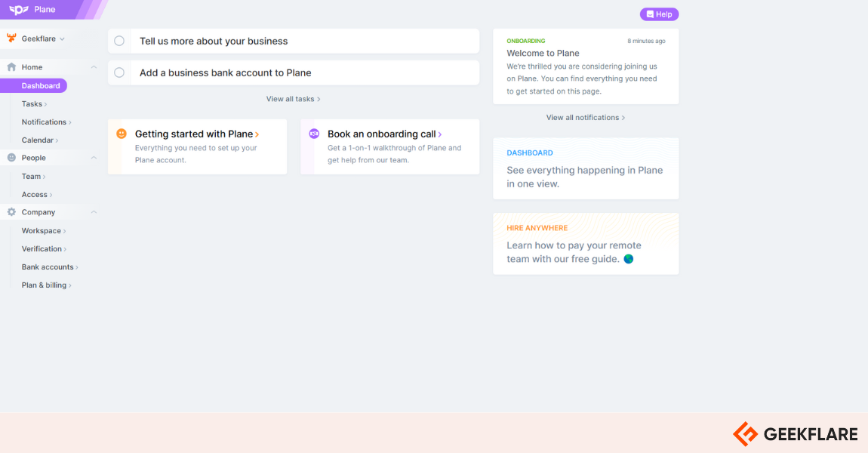The height and width of the screenshot is (453, 868).
Task: Open Book an onboarding call card
Action: pyautogui.click(x=389, y=146)
